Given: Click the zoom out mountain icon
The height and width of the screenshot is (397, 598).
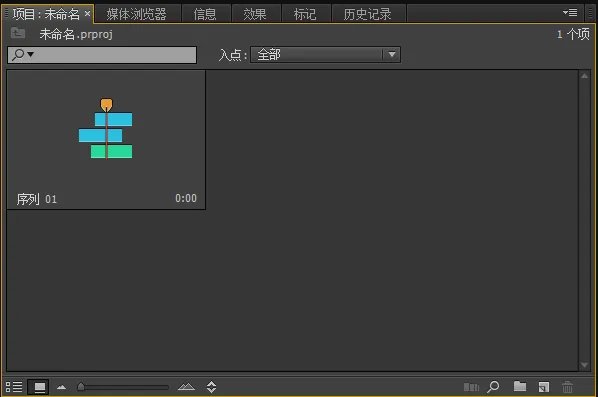Looking at the screenshot, I should coord(61,387).
